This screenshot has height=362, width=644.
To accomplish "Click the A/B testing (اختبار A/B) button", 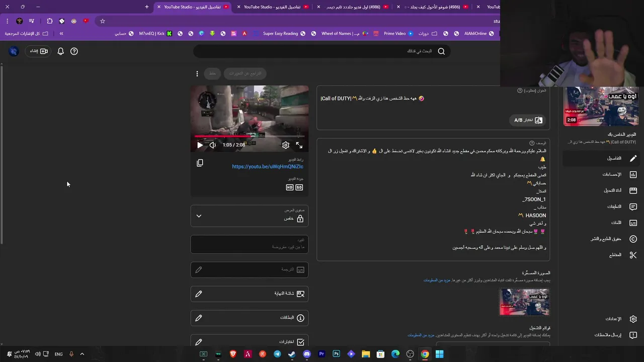I will pyautogui.click(x=528, y=120).
